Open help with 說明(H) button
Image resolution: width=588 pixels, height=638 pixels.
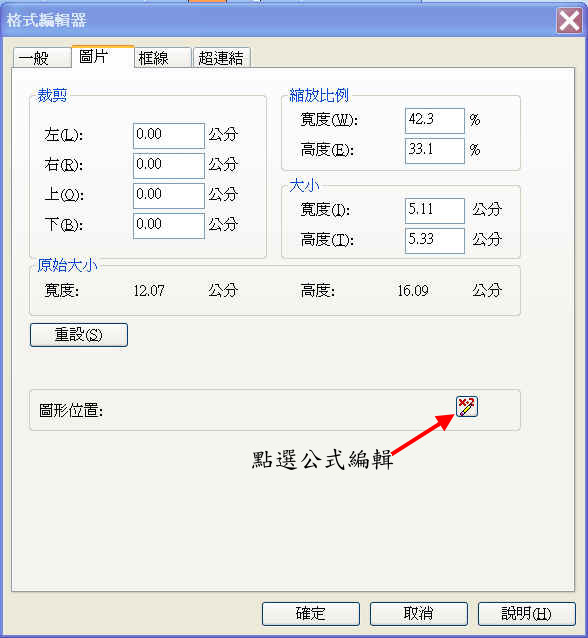527,614
